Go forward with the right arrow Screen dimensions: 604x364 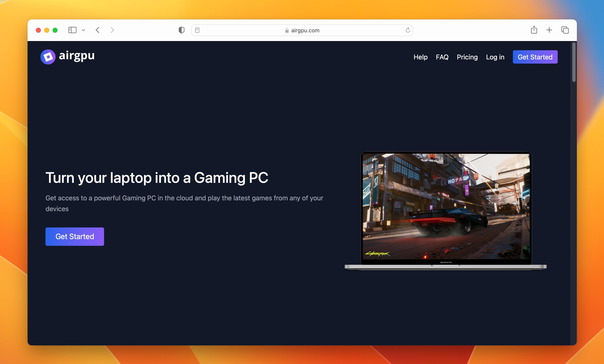pyautogui.click(x=112, y=30)
